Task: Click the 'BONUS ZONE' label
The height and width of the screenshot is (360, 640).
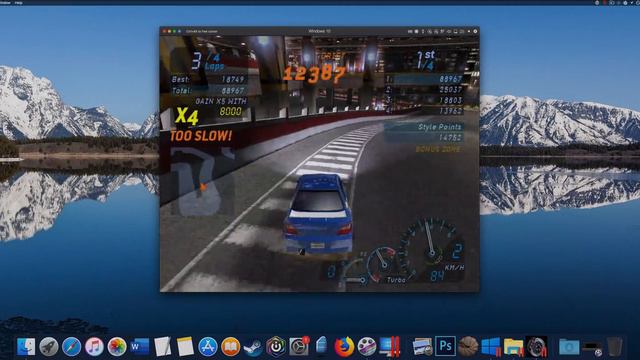Action: [x=438, y=149]
